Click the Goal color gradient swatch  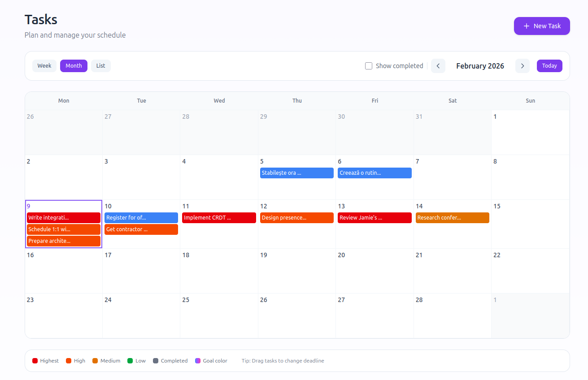198,361
